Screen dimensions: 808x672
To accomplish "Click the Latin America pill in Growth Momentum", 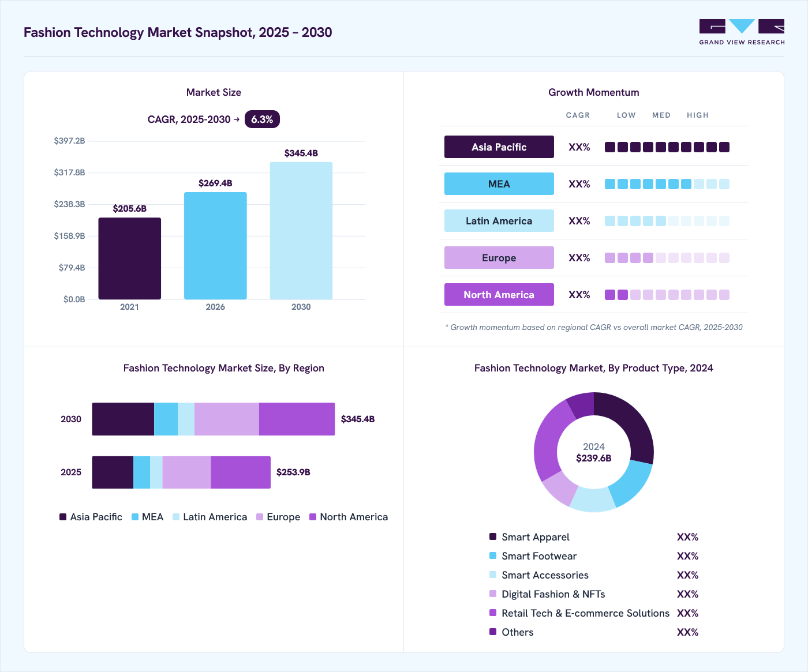I will point(499,221).
